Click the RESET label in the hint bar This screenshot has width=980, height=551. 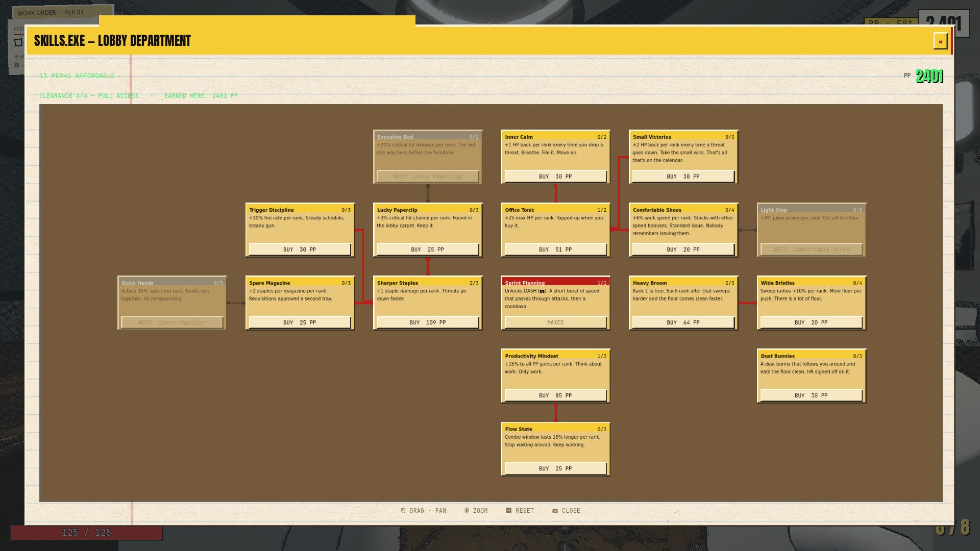[525, 511]
